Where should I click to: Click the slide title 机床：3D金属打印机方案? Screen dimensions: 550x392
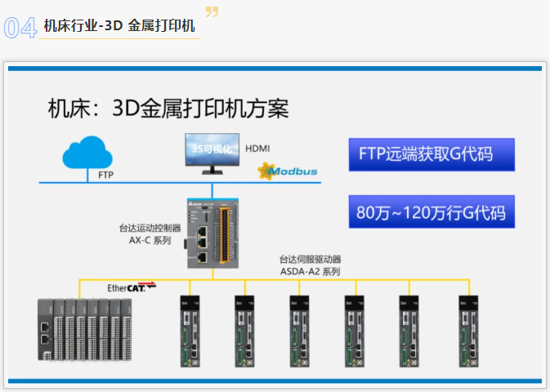168,109
